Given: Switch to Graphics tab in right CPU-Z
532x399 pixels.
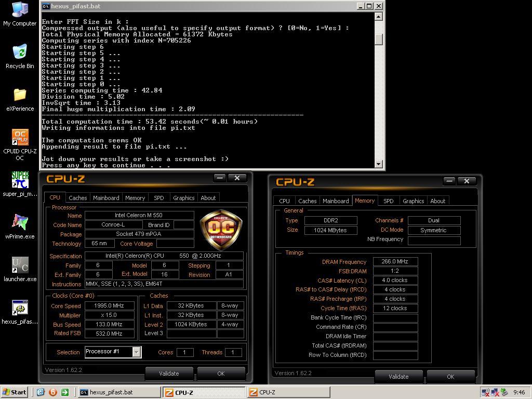Looking at the screenshot, I should coord(413,201).
